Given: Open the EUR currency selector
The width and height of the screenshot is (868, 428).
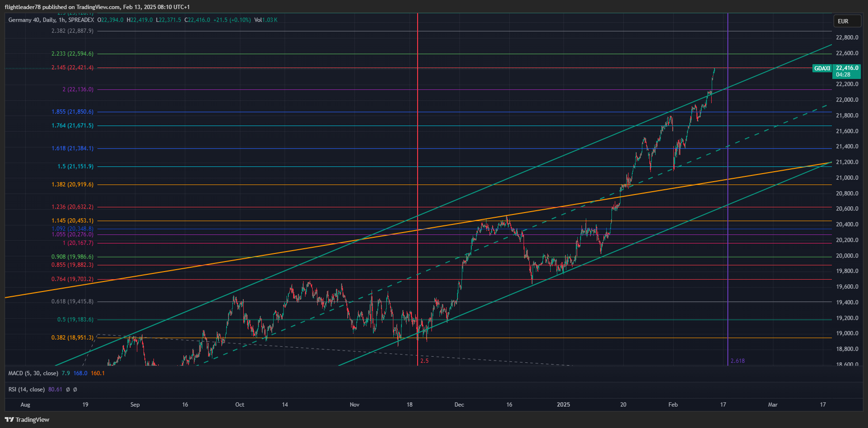Looking at the screenshot, I should (x=848, y=21).
